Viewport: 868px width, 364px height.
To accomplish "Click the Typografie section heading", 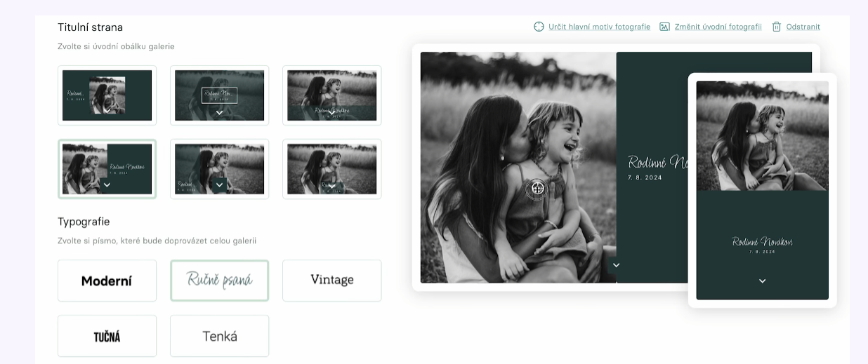I will tap(84, 222).
